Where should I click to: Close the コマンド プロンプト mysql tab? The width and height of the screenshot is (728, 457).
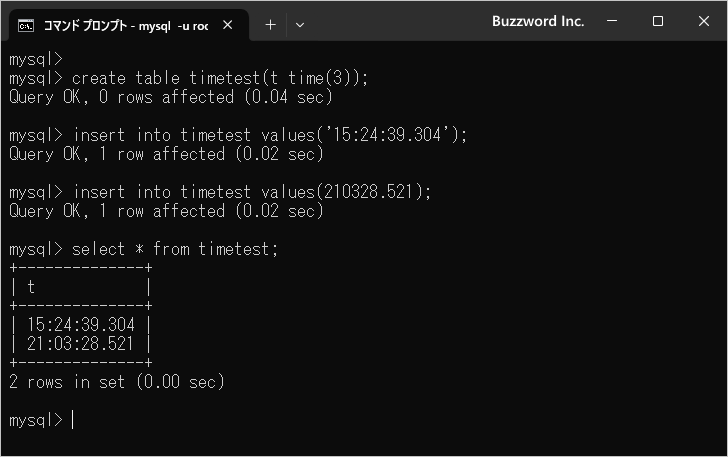coord(228,24)
